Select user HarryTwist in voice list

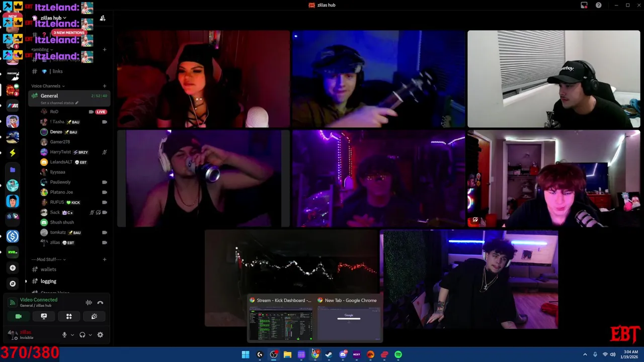(60, 152)
